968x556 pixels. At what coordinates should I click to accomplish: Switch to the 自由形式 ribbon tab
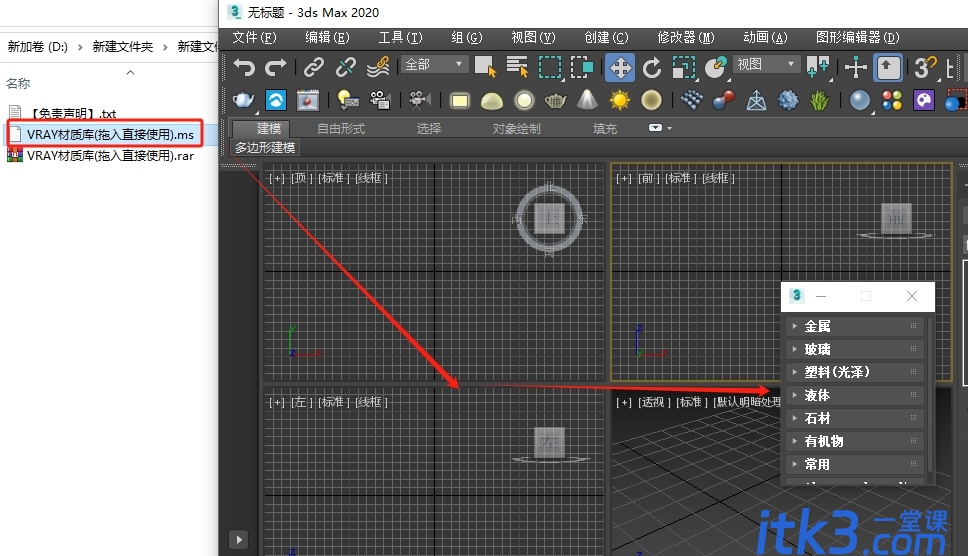click(341, 128)
